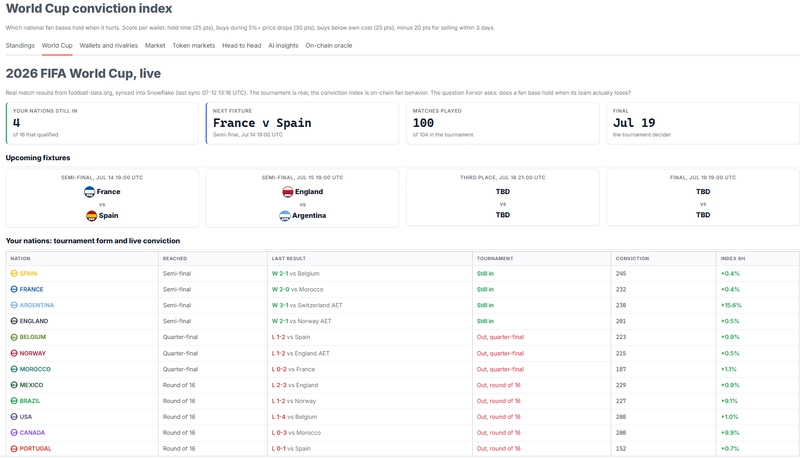
Task: Open the ARGENTINA nation name
Action: point(37,305)
